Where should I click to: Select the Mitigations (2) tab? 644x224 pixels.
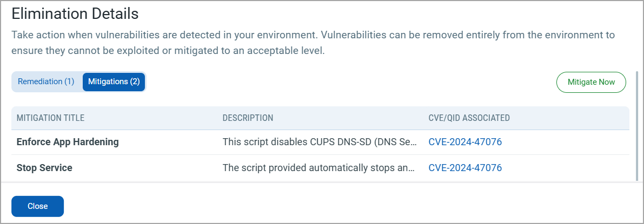pyautogui.click(x=114, y=82)
